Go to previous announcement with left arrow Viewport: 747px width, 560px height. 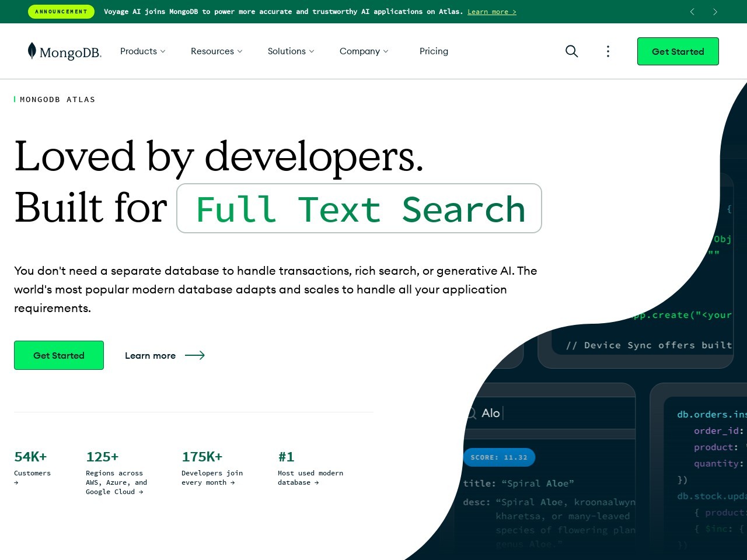pyautogui.click(x=692, y=12)
